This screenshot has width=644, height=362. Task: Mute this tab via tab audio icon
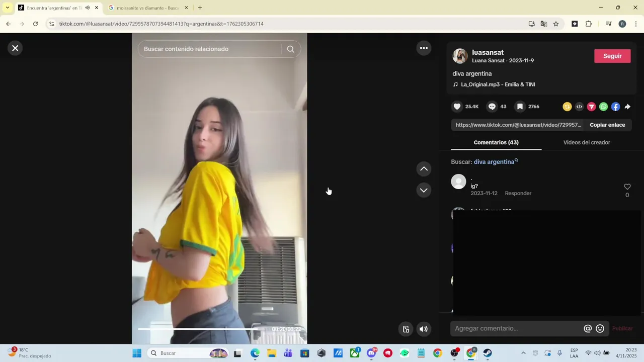click(x=88, y=8)
